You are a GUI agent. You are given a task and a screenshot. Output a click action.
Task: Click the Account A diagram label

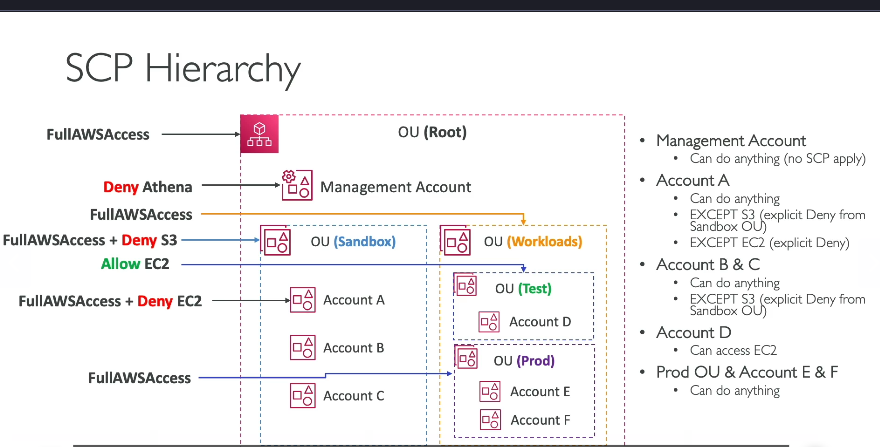point(354,300)
